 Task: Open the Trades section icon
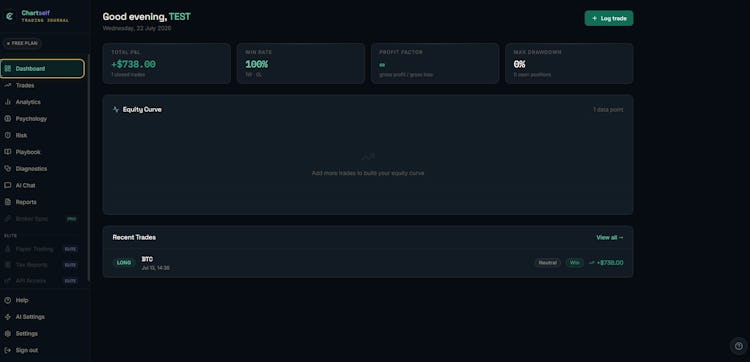pos(8,85)
